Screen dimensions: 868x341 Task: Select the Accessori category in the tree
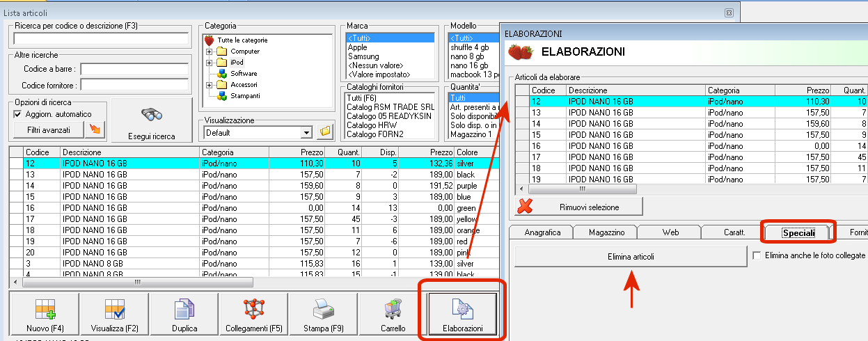[244, 85]
